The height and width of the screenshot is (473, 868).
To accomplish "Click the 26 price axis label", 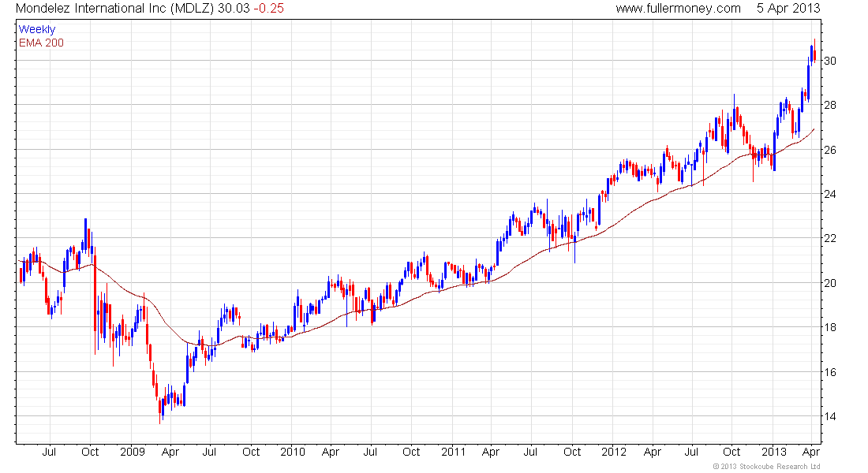I will (x=830, y=150).
